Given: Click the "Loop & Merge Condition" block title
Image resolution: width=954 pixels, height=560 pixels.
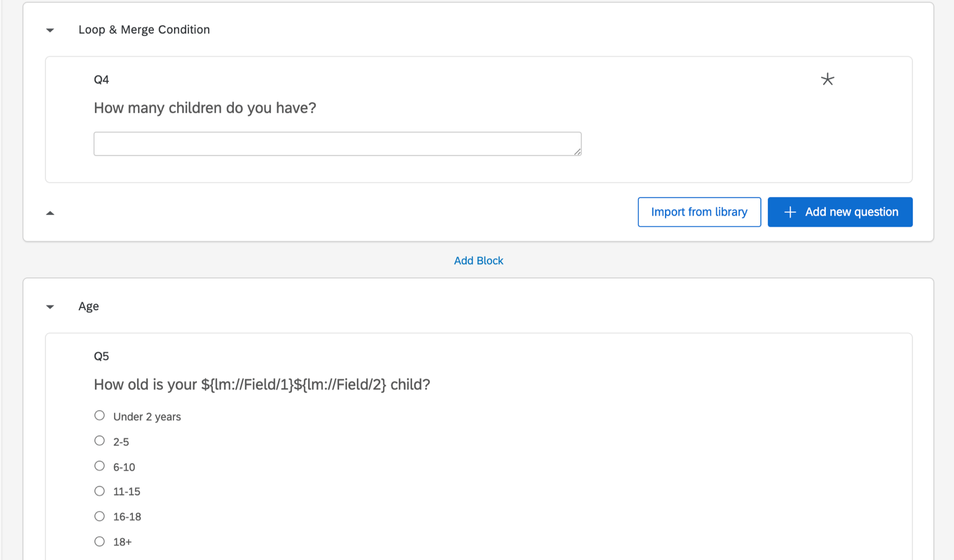Looking at the screenshot, I should click(x=144, y=30).
